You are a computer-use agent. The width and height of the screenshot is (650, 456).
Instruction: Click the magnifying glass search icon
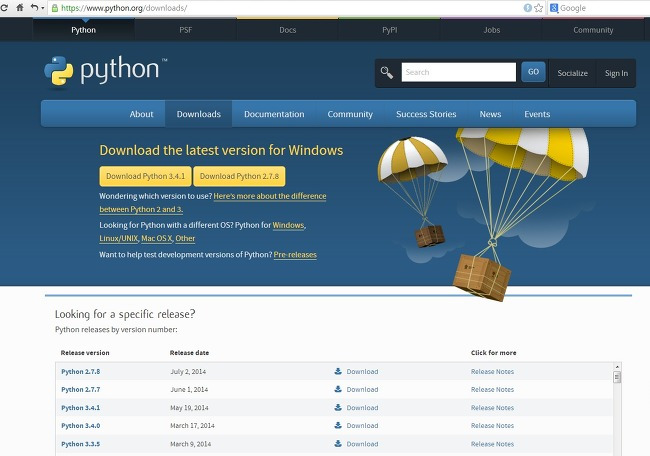[387, 73]
